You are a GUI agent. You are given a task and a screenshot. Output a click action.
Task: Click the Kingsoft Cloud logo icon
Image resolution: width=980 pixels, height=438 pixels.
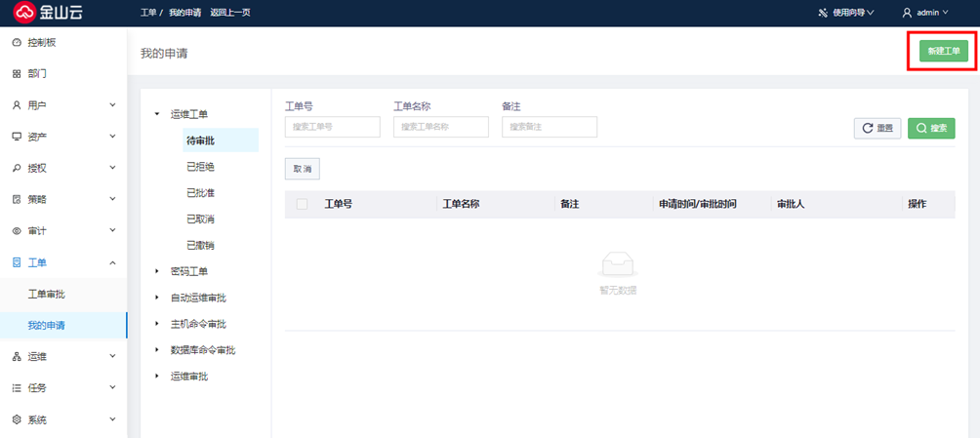coord(23,13)
